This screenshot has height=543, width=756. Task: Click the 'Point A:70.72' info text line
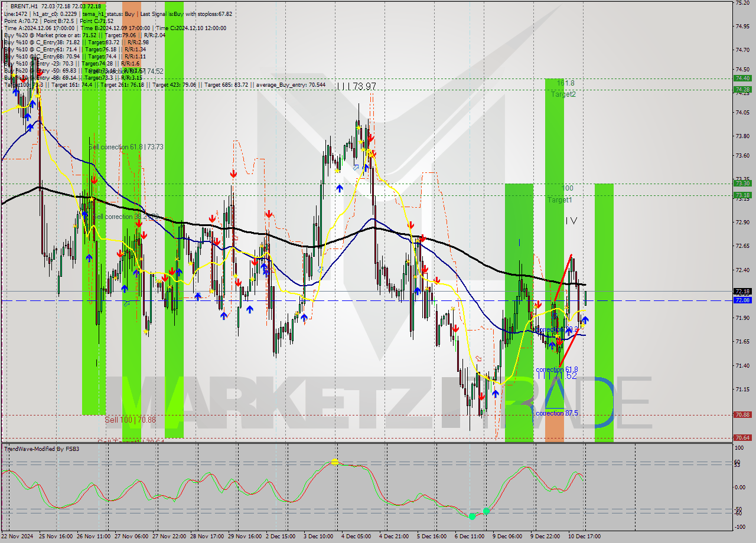click(22, 21)
